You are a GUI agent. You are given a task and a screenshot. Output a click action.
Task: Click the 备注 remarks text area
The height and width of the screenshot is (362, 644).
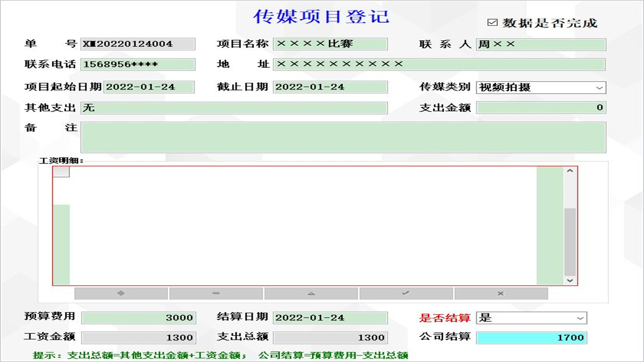[344, 136]
